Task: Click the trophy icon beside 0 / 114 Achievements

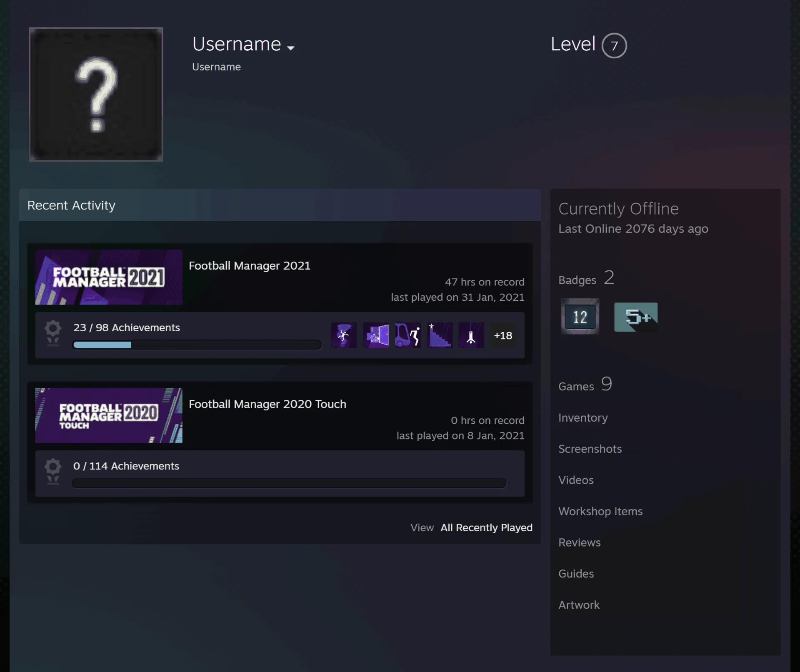Action: click(x=53, y=472)
